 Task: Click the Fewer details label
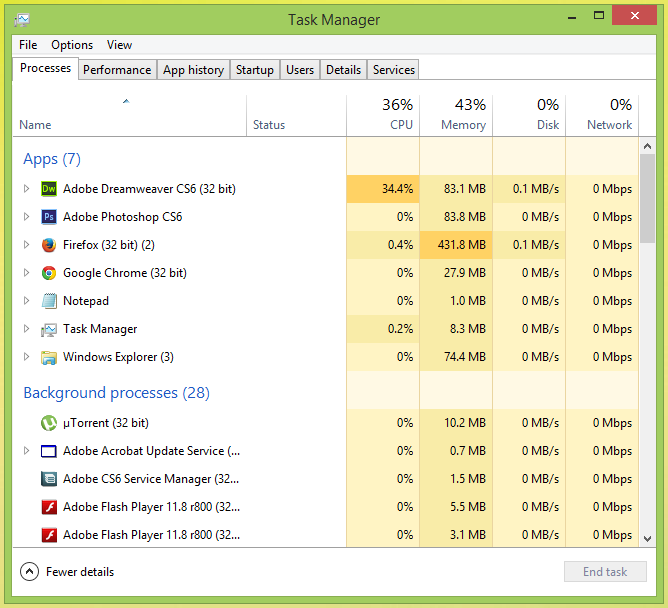pos(80,572)
